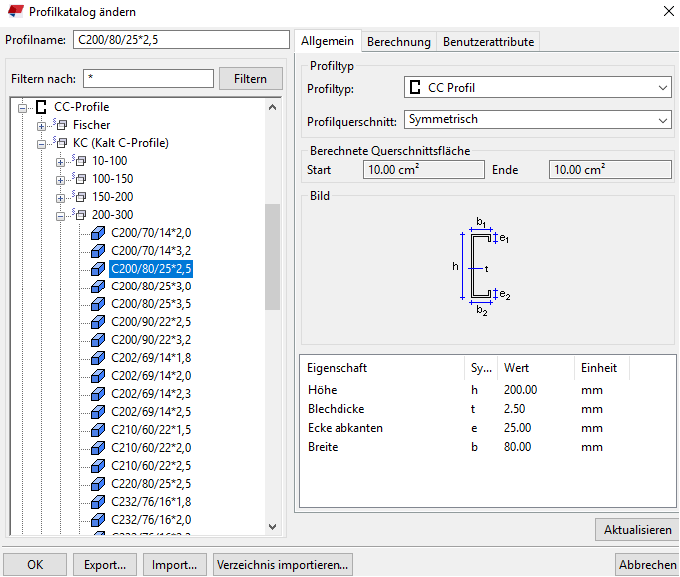Click the profile icon beside C200/90/22*2,5
The image size is (680, 577).
pyautogui.click(x=98, y=322)
